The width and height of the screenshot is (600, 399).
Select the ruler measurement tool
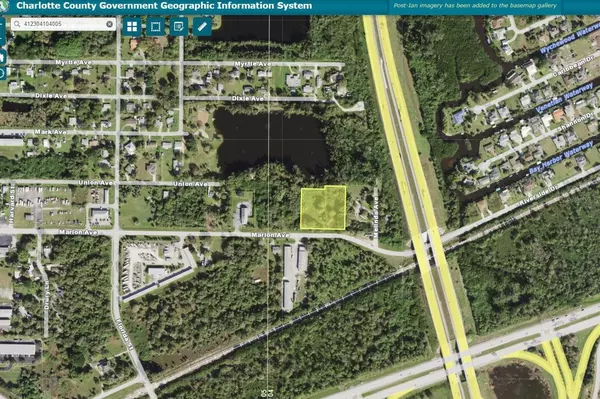coord(202,26)
